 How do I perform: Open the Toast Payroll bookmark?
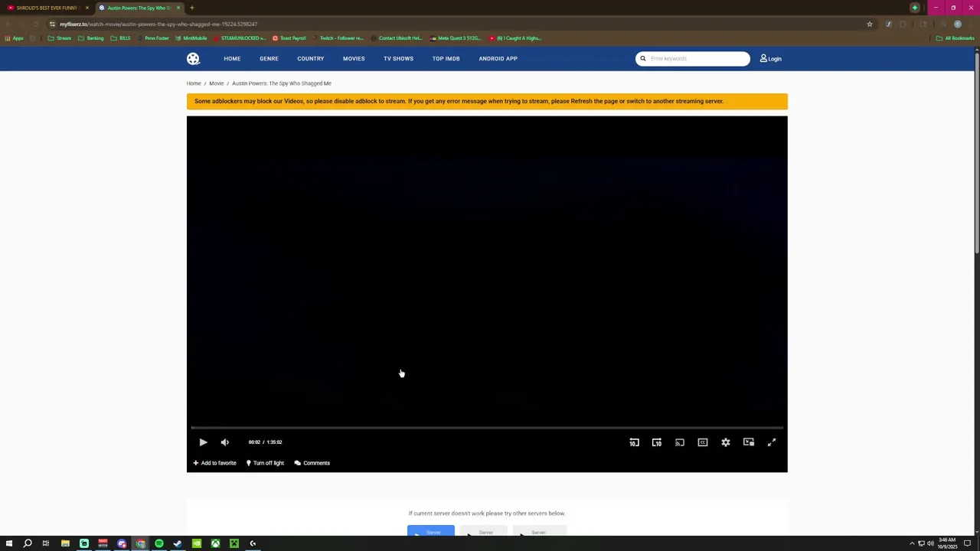[289, 38]
